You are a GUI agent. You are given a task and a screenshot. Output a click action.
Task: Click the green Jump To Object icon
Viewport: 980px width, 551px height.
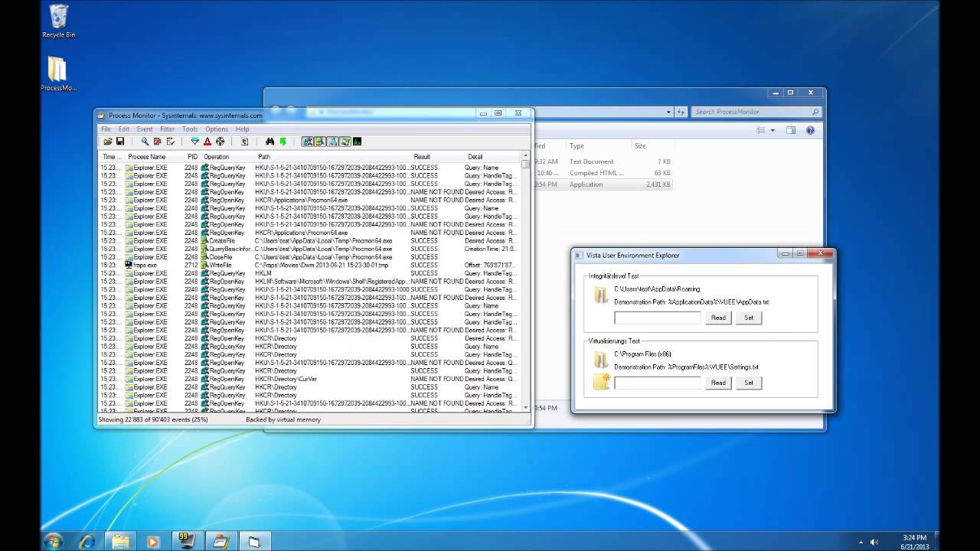point(283,142)
